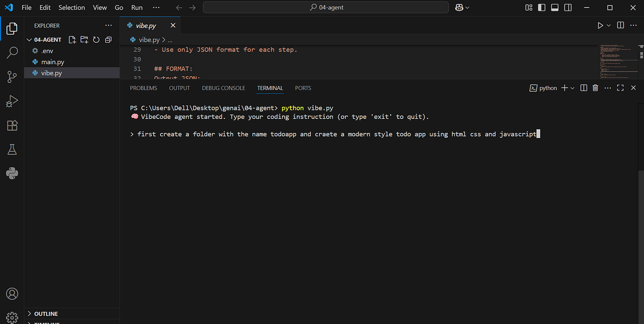
Task: Collapse the 04-AGENT folder
Action: tap(29, 39)
